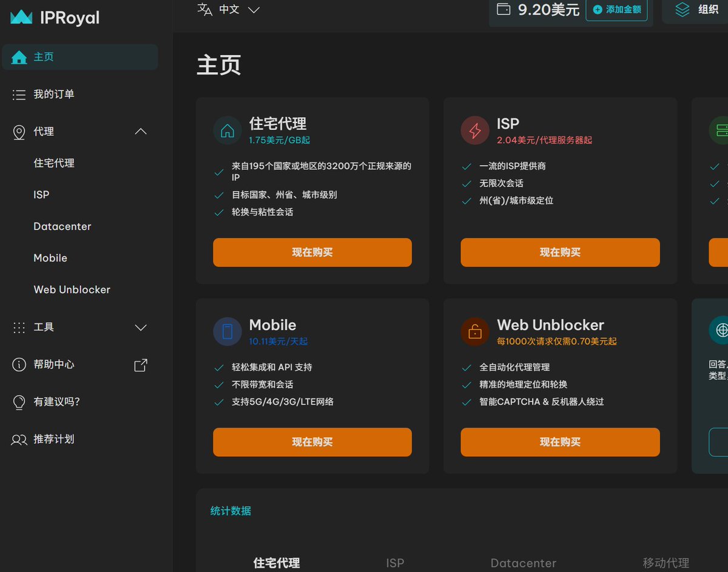Click the Web Unblocker card title

point(550,325)
